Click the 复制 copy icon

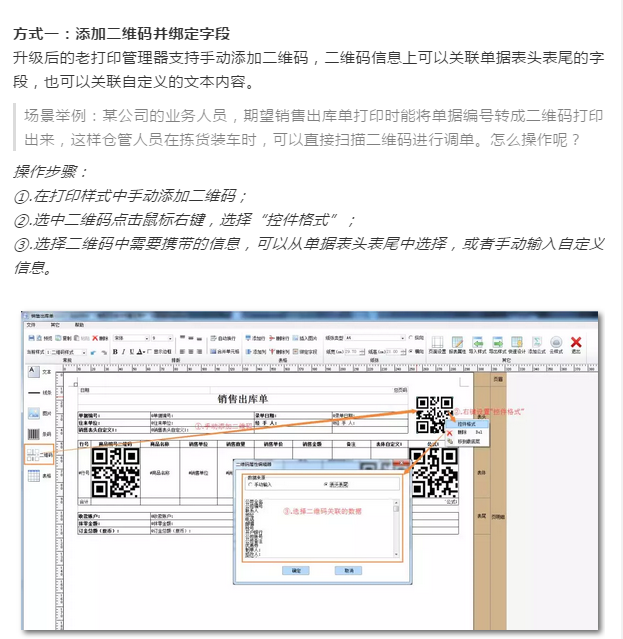58,338
